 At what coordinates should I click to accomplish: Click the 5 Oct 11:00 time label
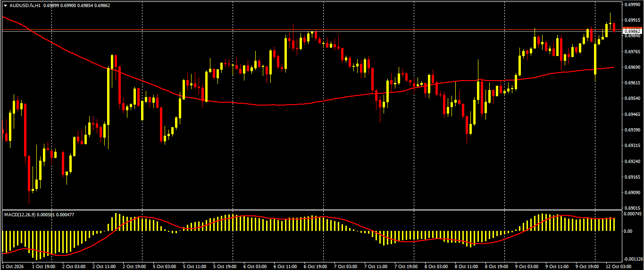(194, 266)
